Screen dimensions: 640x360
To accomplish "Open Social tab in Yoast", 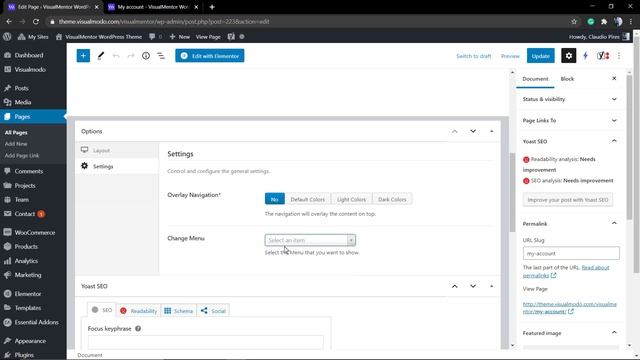I will click(x=213, y=311).
